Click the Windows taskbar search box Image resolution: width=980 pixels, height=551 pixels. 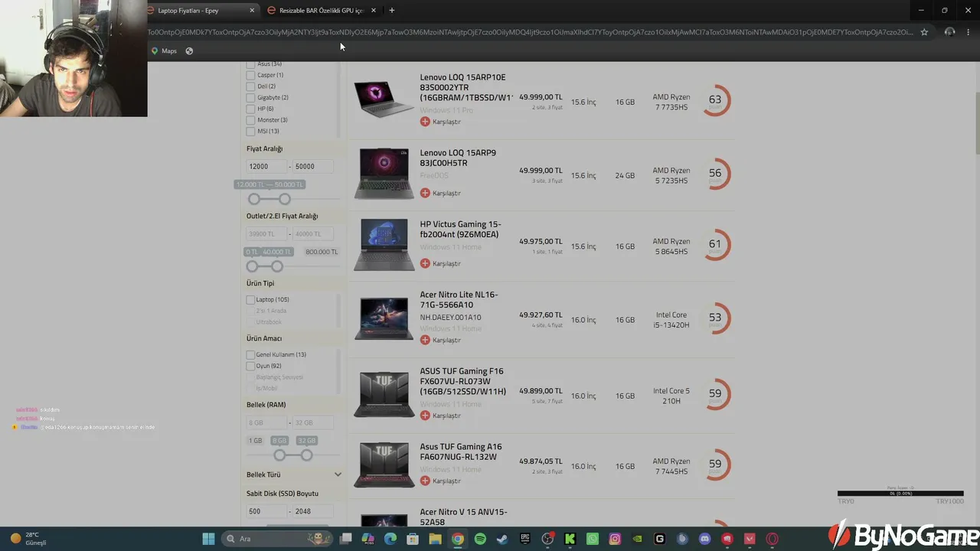277,539
